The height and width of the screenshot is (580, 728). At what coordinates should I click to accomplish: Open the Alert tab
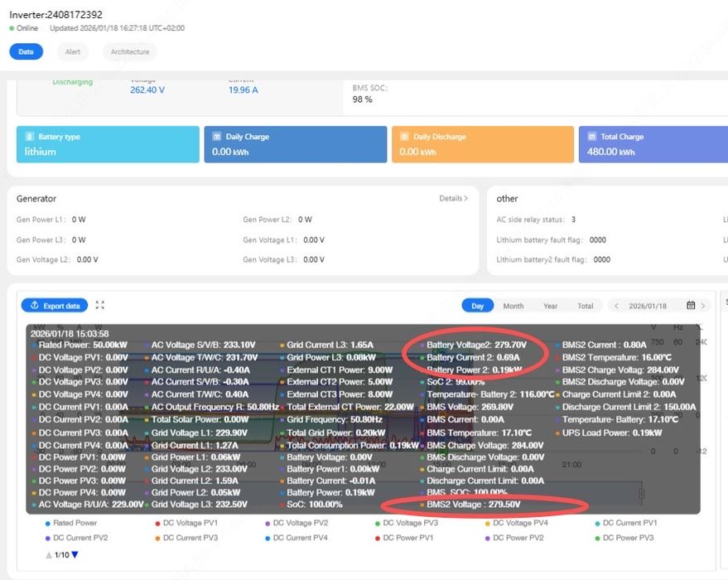pyautogui.click(x=72, y=51)
